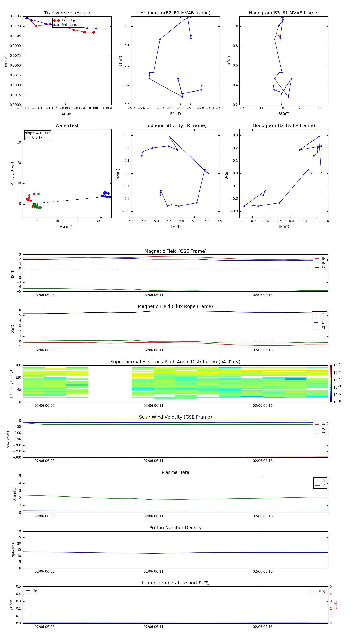Click the Bx' legend entry in flux rope plot
351x644 pixels.
point(320,314)
